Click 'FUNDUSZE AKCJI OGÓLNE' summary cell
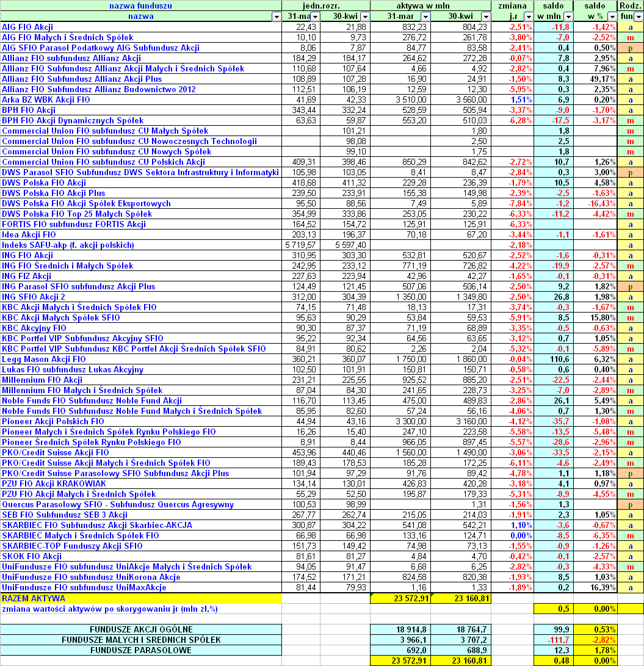 click(x=140, y=629)
